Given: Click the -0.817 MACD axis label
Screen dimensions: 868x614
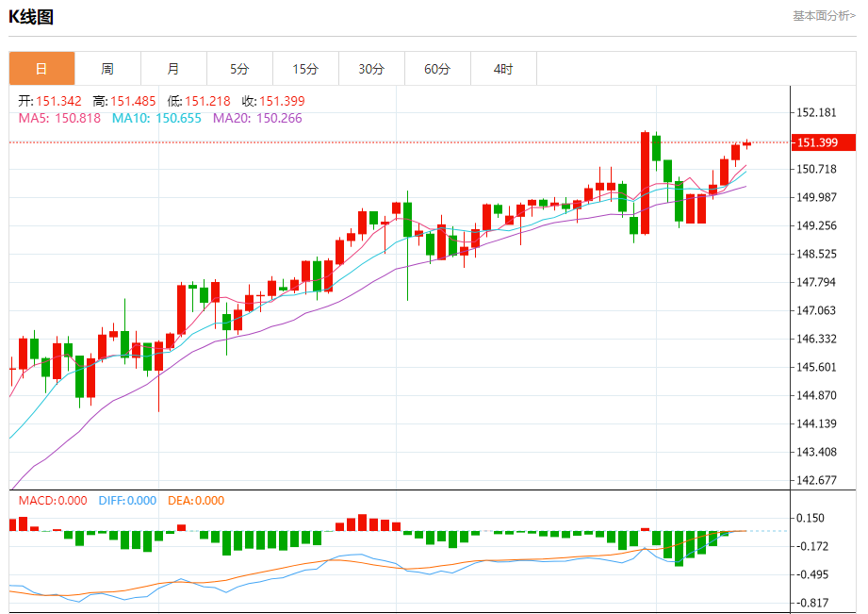Looking at the screenshot, I should pyautogui.click(x=812, y=603).
